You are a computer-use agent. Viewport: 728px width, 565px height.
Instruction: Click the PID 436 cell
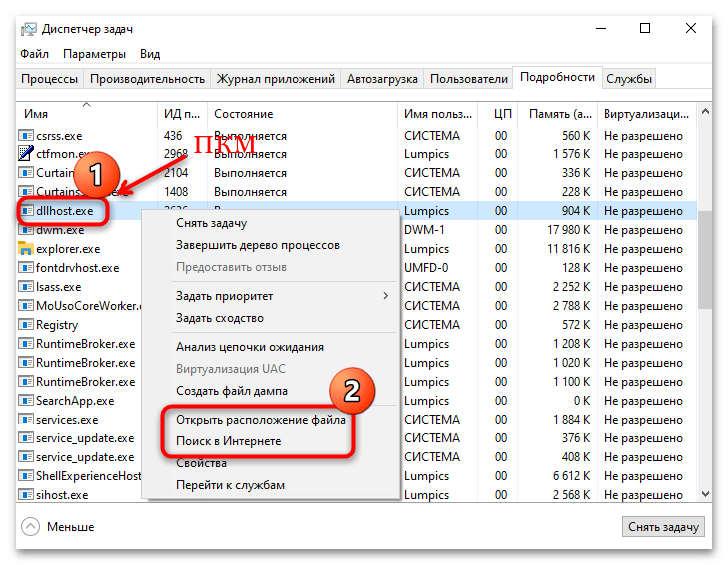point(173,136)
